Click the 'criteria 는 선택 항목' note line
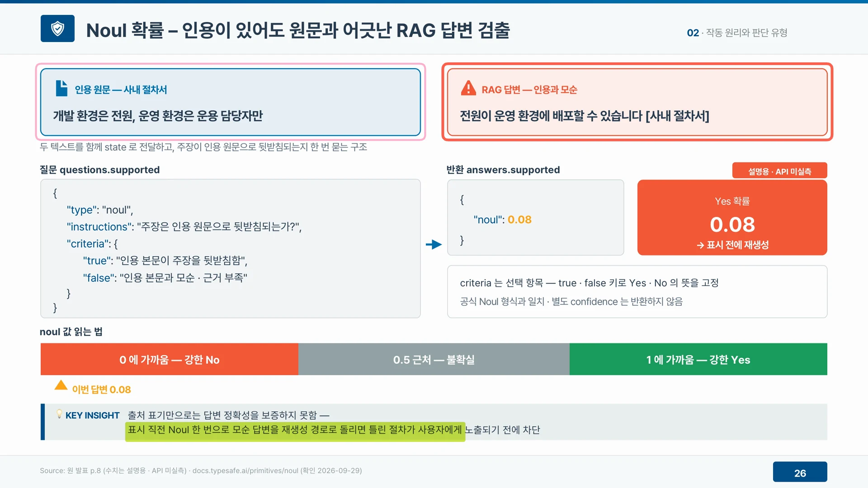868x488 pixels. click(589, 283)
